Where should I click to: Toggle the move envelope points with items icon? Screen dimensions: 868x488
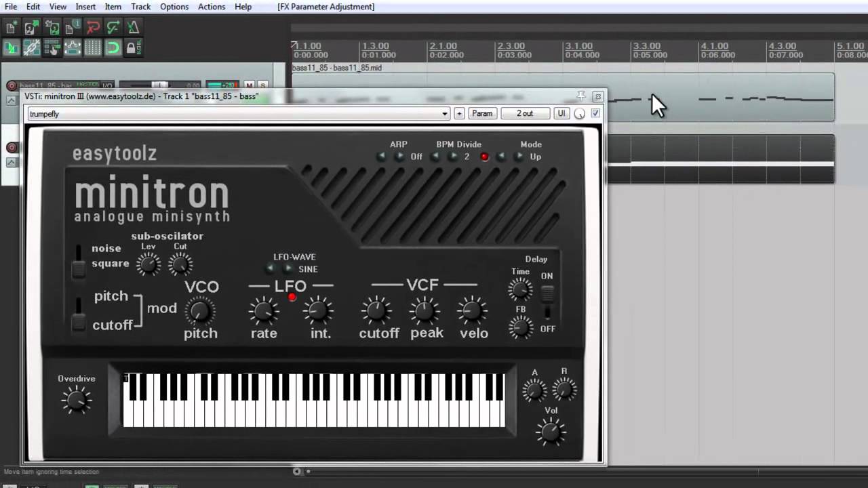pyautogui.click(x=72, y=48)
